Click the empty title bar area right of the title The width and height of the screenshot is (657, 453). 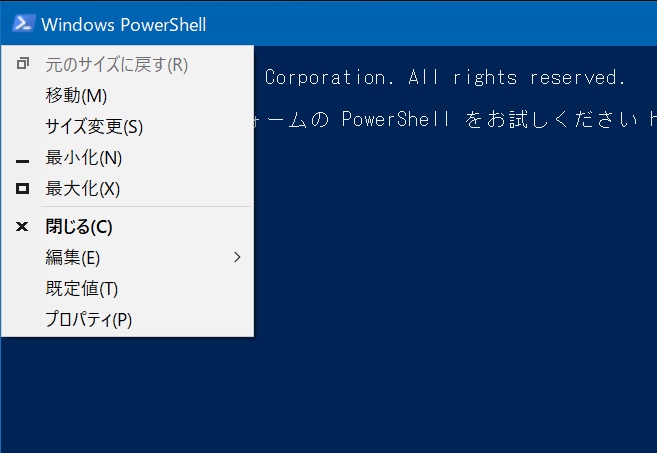(432, 24)
